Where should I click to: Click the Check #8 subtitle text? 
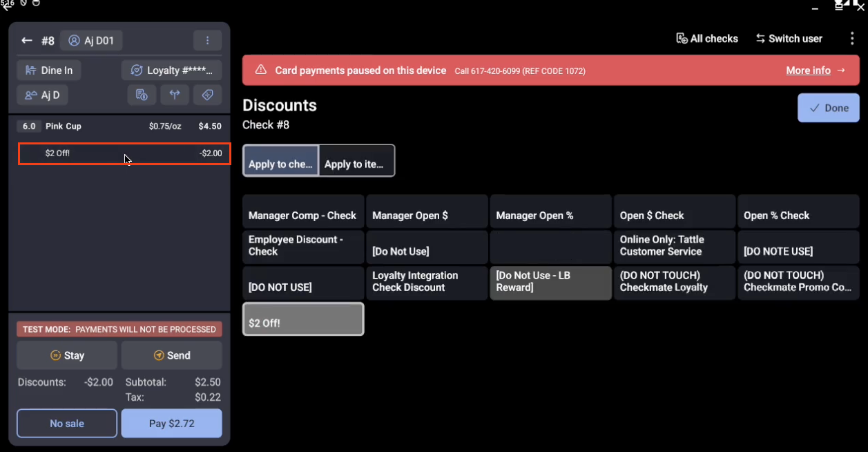point(266,125)
